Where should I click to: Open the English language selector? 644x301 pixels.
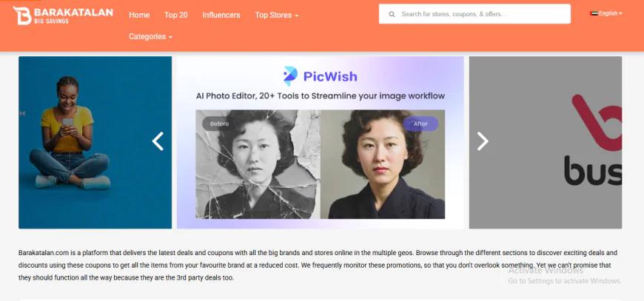coord(606,13)
